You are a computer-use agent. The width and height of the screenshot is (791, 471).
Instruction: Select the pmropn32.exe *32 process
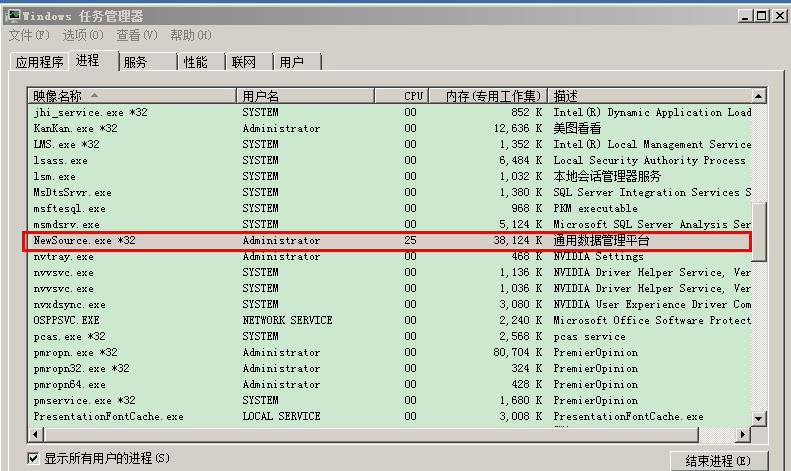pos(389,369)
